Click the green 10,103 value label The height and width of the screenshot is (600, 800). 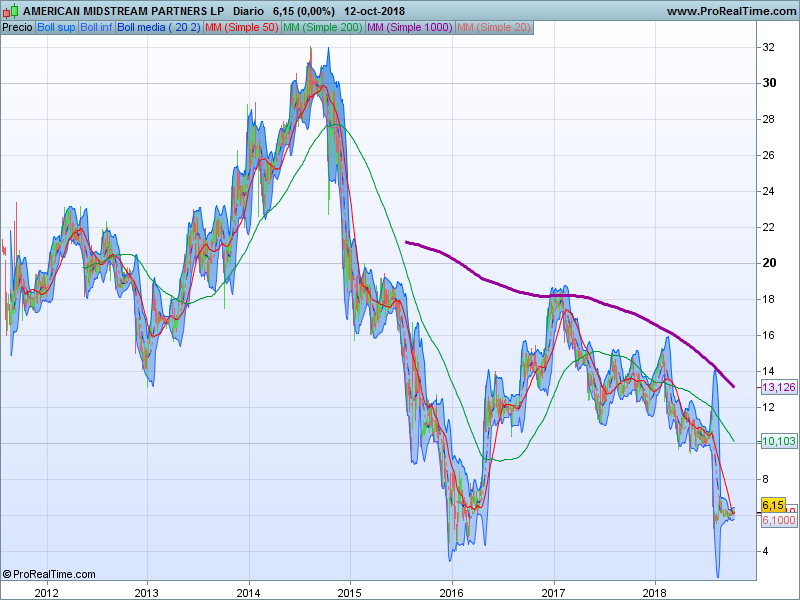point(779,441)
